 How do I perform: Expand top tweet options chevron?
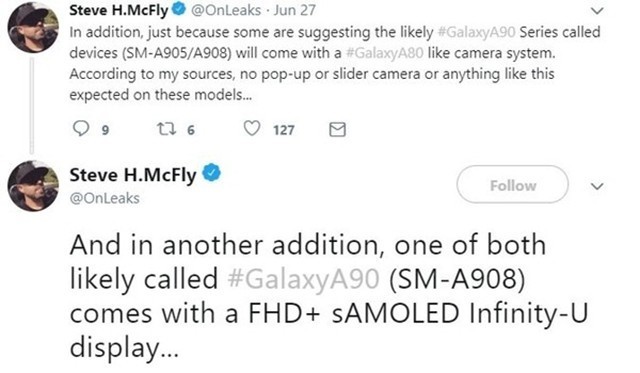[x=597, y=11]
